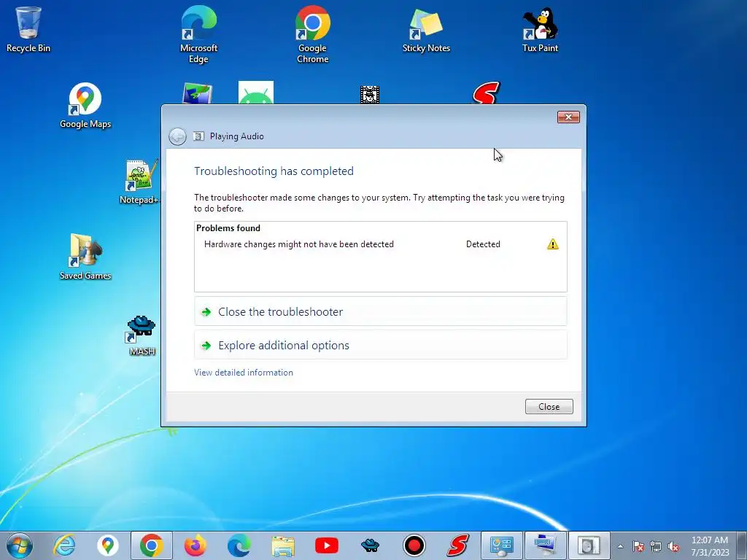The height and width of the screenshot is (560, 747).
Task: Open the Google Maps taskbar icon
Action: point(108,545)
